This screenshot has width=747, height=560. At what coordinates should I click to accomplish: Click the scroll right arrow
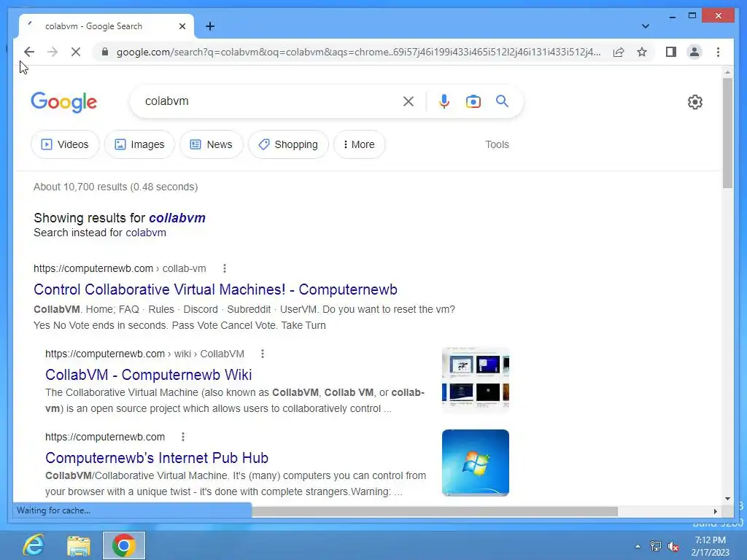(715, 511)
